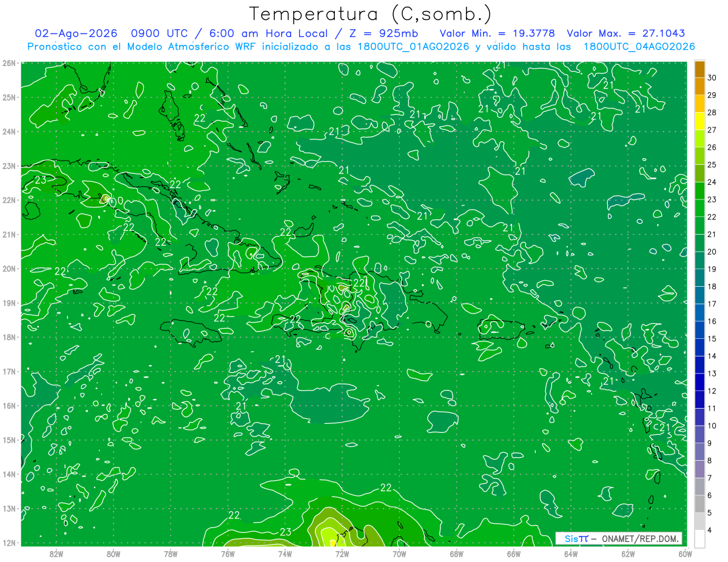
Task: Click the "13N" latitude axis label
Action: 9,509
